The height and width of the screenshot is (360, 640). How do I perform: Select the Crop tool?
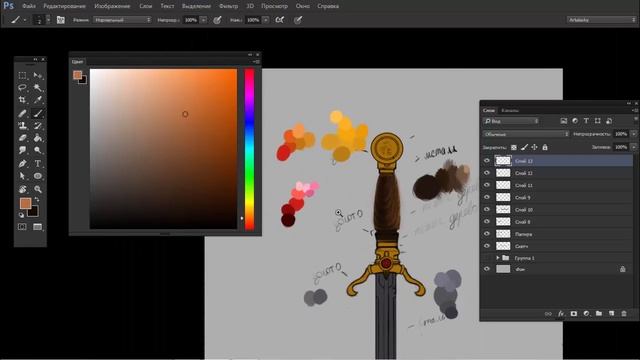click(x=22, y=100)
